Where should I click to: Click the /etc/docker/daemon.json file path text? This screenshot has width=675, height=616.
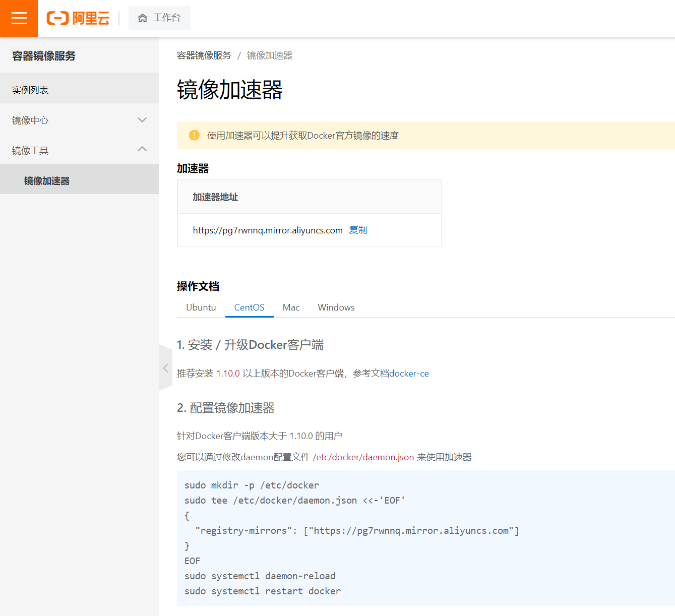(x=363, y=457)
